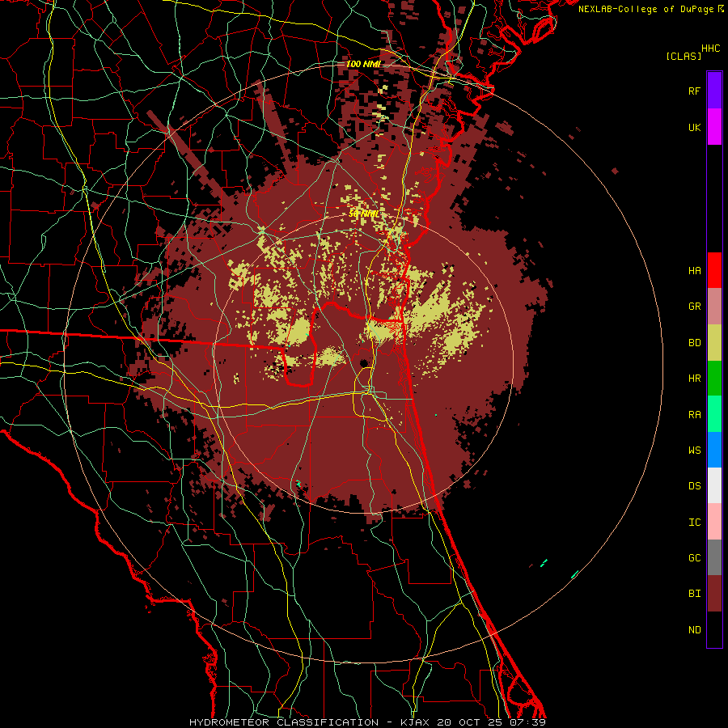This screenshot has height=728, width=728.
Task: Click the HA red legend swatch
Action: (x=714, y=270)
